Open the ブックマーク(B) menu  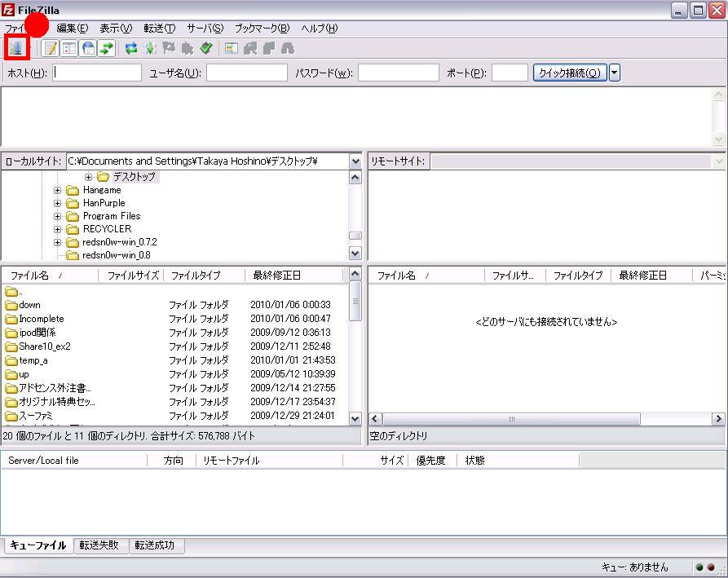pyautogui.click(x=262, y=29)
